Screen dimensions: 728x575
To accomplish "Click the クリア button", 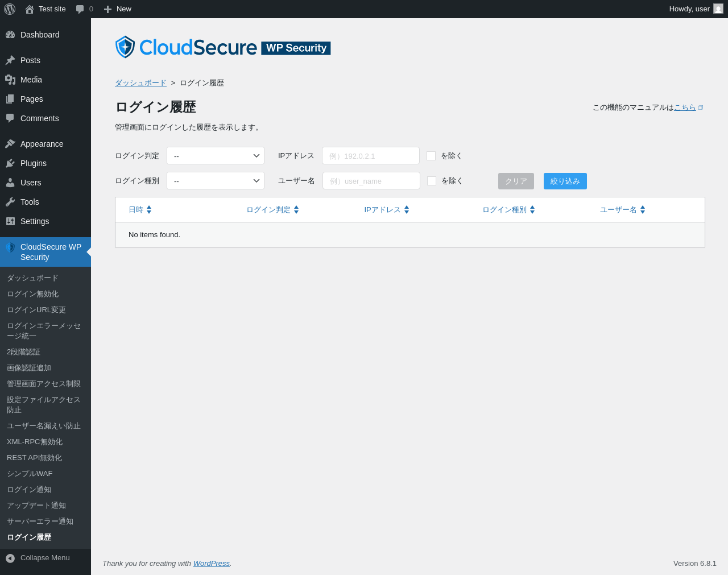I will 516,181.
